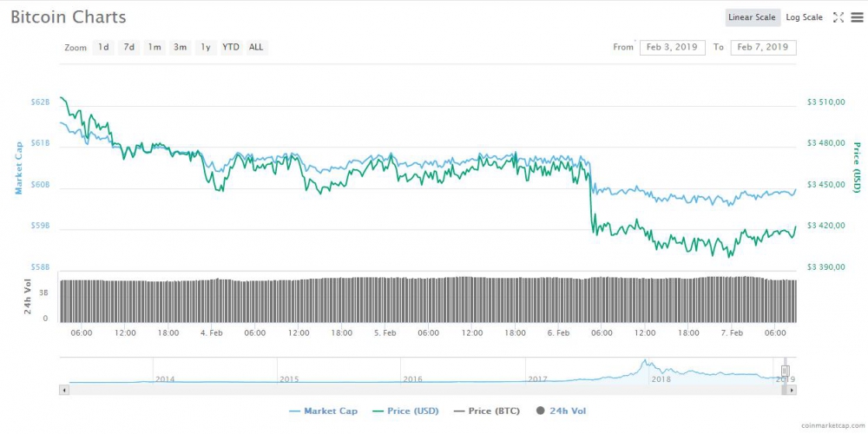This screenshot has height=434, width=868.
Task: Open the chart hamburger menu
Action: pos(857,17)
